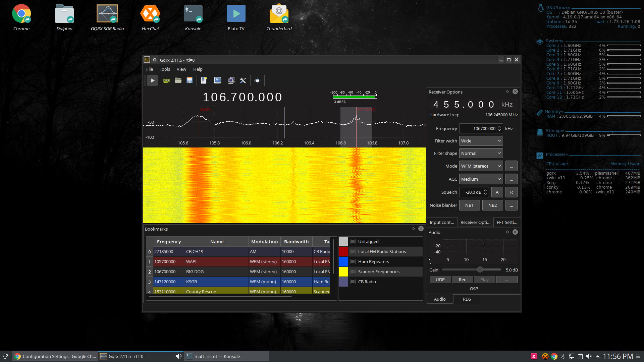Open the Mode dropdown showing WFM (stereo)
Viewport: 644px width, 362px height.
point(481,166)
